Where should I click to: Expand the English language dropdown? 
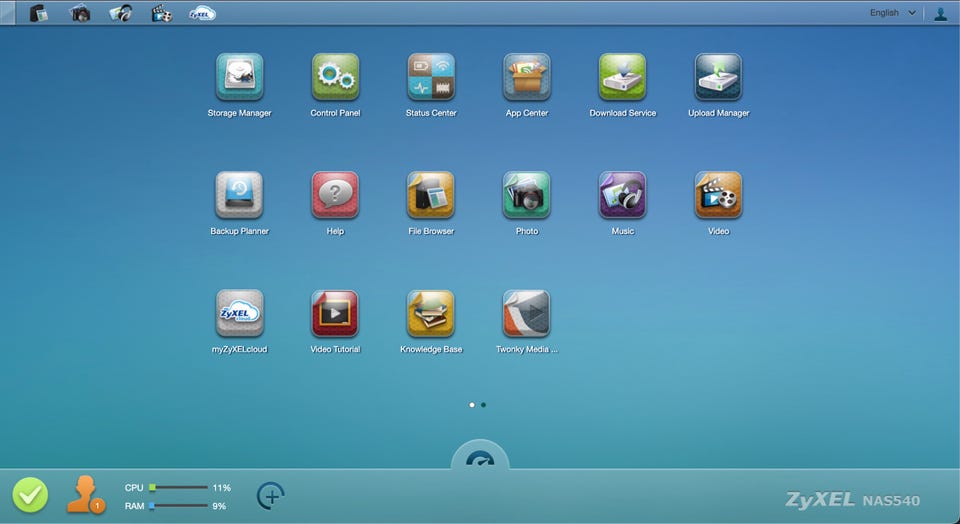click(x=893, y=13)
